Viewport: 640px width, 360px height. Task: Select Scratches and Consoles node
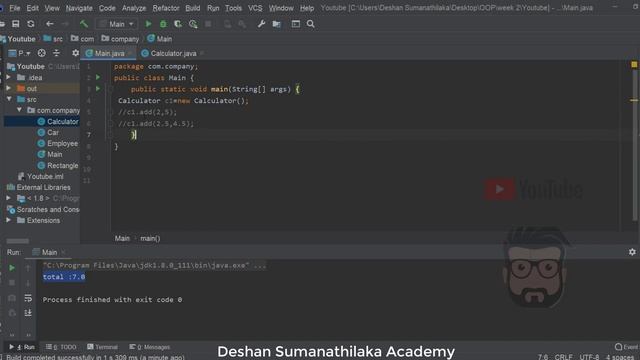point(43,209)
